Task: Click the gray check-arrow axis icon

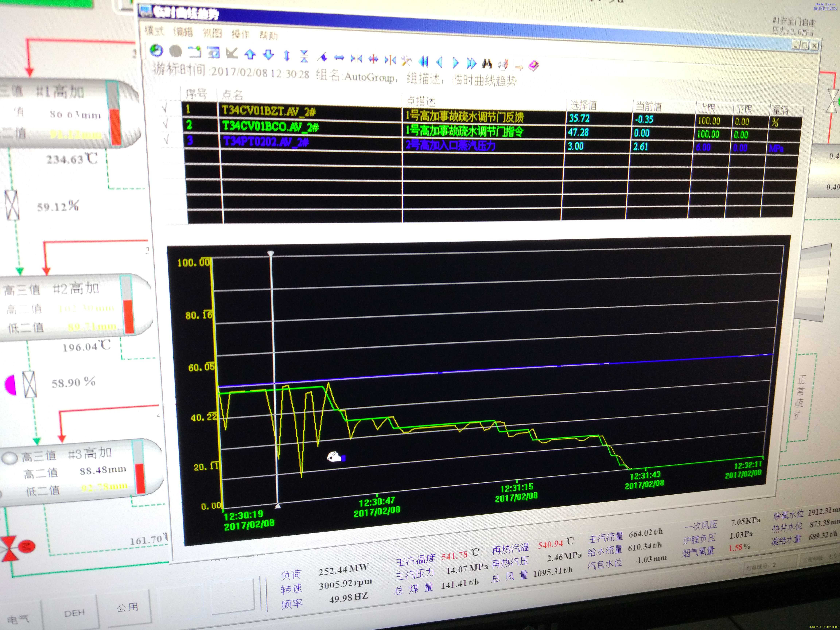Action: point(232,53)
